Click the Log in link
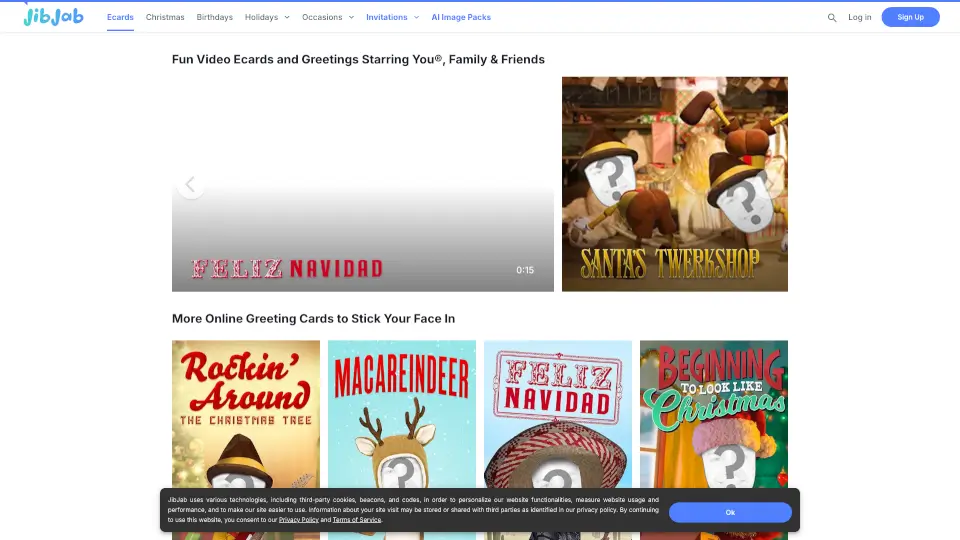This screenshot has height=540, width=960. click(859, 17)
